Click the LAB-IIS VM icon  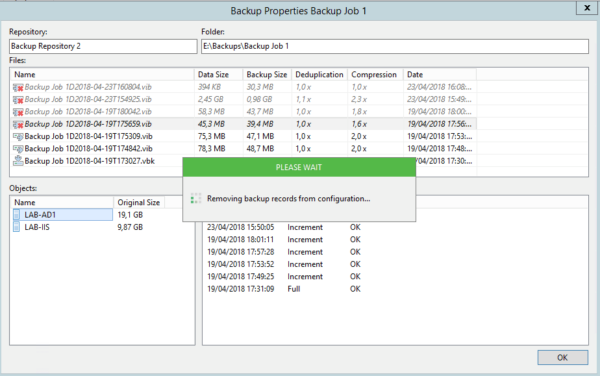pos(16,227)
